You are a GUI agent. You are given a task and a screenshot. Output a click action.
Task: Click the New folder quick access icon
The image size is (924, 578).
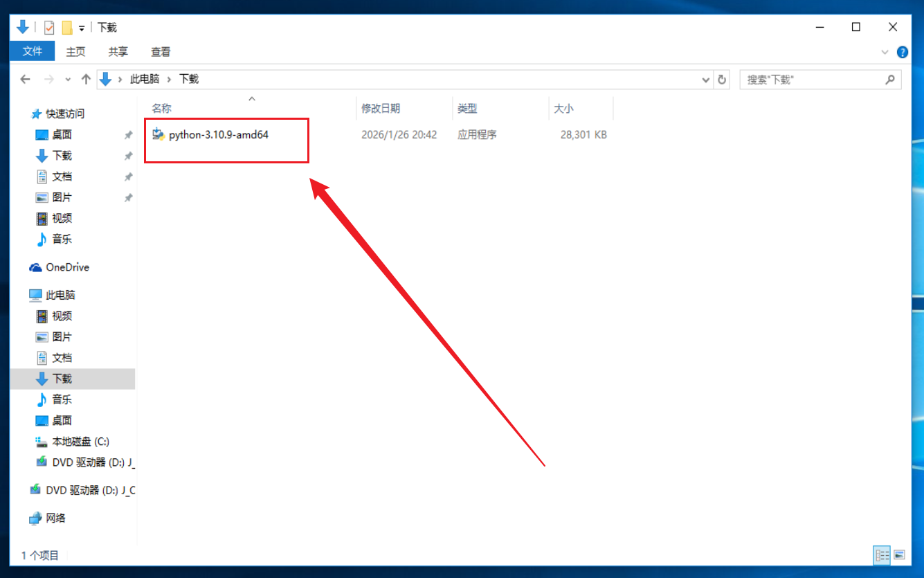click(67, 27)
